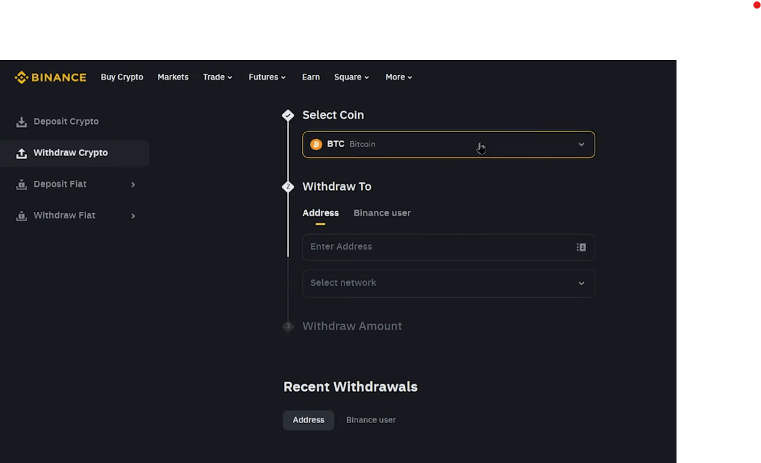Switch to the Binance user tab under Withdraw To
Screen dimensions: 761x463
pos(382,213)
